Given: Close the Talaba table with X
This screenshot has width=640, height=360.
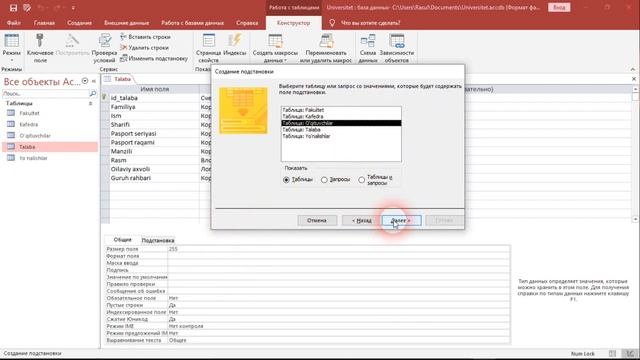Looking at the screenshot, I should tap(634, 79).
